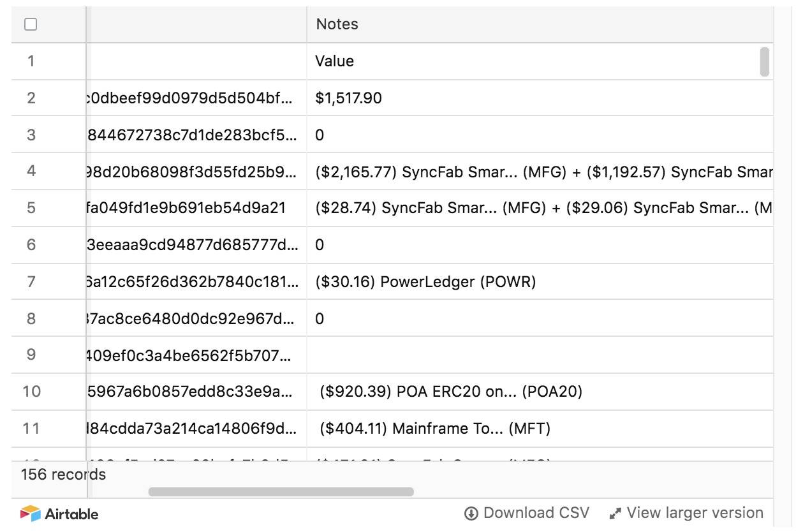Image resolution: width=796 pixels, height=532 pixels.
Task: Click the vertical scrollbar thumb
Action: click(765, 62)
